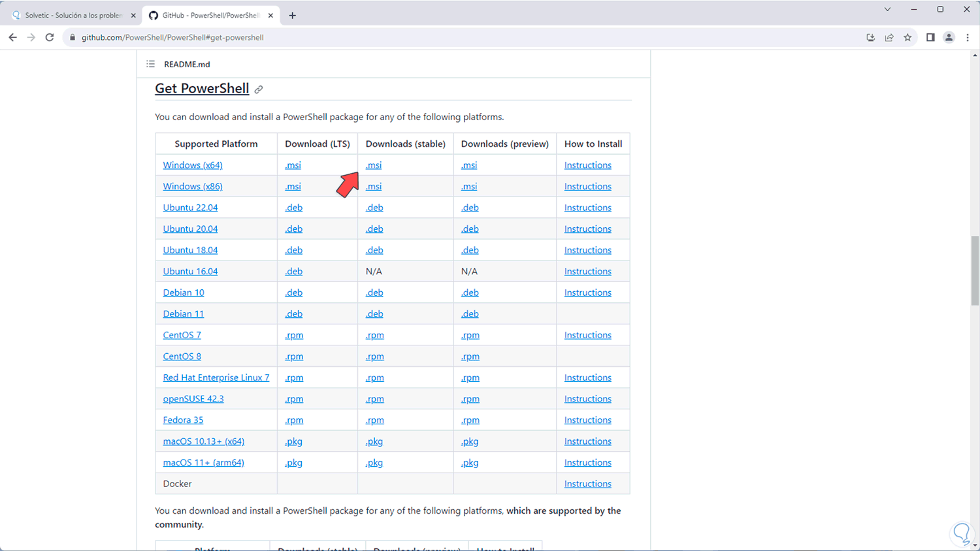Select the GitHub PowerShell tab
Viewport: 980px width, 551px height.
tap(210, 16)
